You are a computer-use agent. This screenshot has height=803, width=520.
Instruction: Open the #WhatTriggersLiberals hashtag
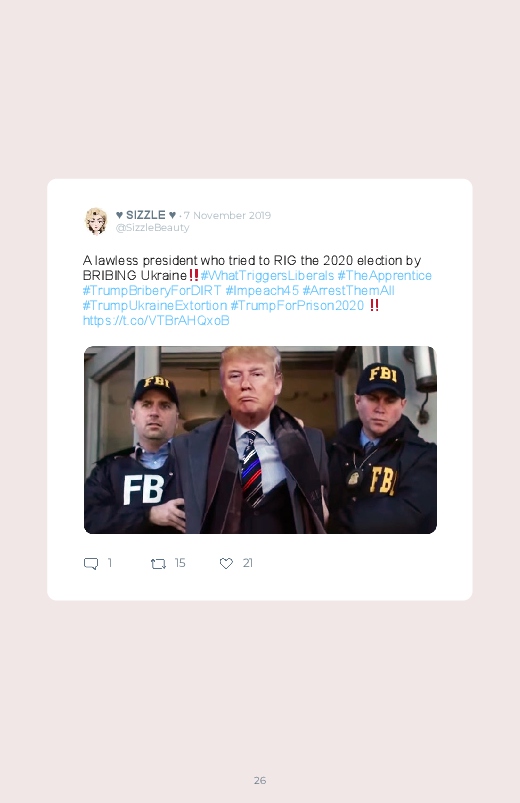(x=267, y=276)
